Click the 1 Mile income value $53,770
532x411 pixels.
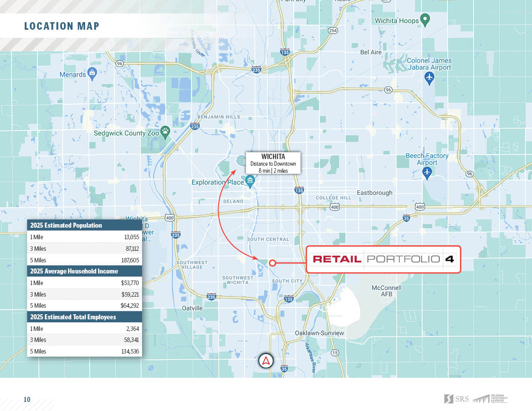[129, 283]
